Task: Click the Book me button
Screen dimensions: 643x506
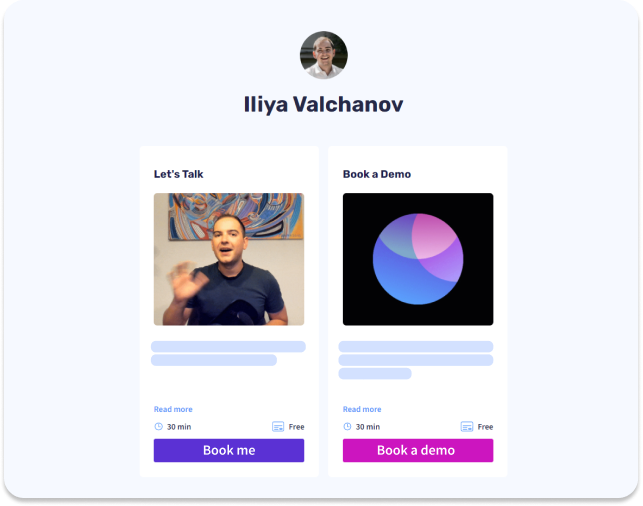Action: click(229, 450)
